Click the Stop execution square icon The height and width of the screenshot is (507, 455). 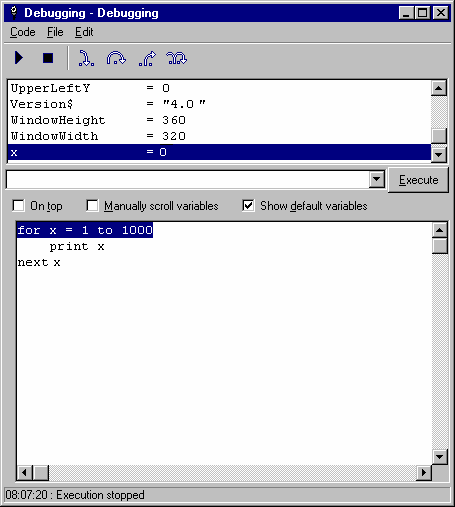pos(48,58)
